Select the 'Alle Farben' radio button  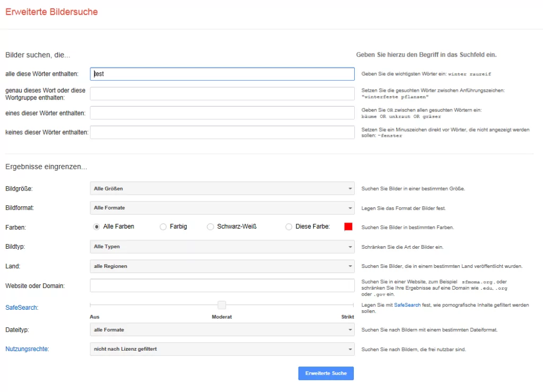(x=97, y=227)
